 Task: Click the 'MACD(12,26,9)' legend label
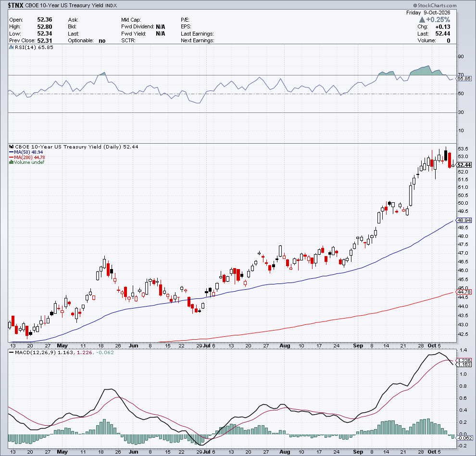point(36,353)
